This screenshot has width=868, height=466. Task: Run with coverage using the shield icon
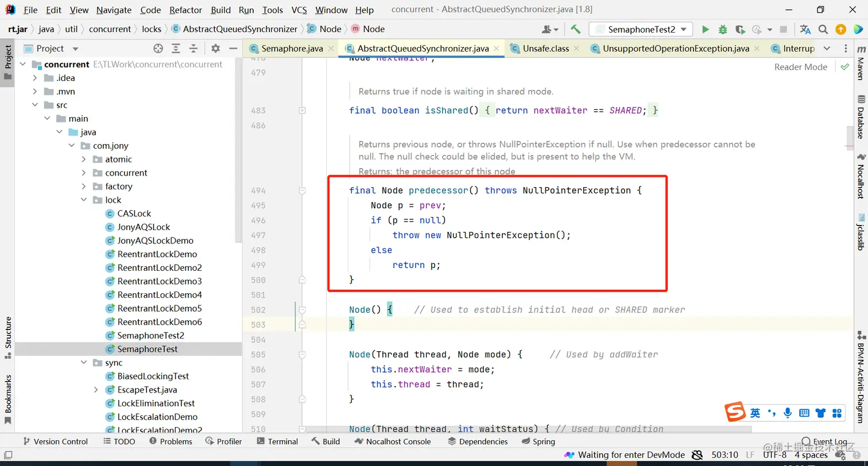[740, 29]
